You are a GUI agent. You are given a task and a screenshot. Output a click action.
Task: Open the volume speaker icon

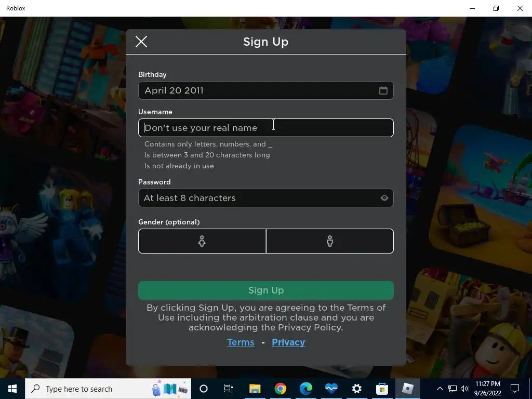coord(464,389)
